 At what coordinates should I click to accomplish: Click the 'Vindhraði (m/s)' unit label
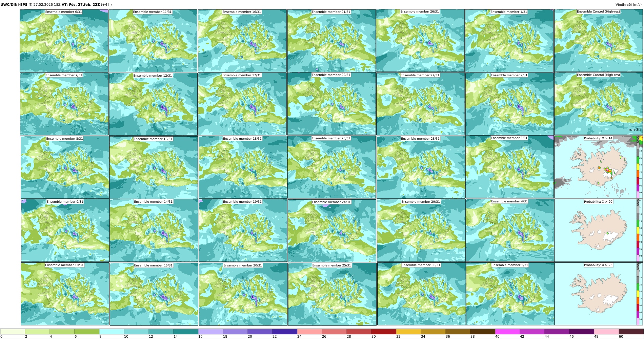(628, 5)
